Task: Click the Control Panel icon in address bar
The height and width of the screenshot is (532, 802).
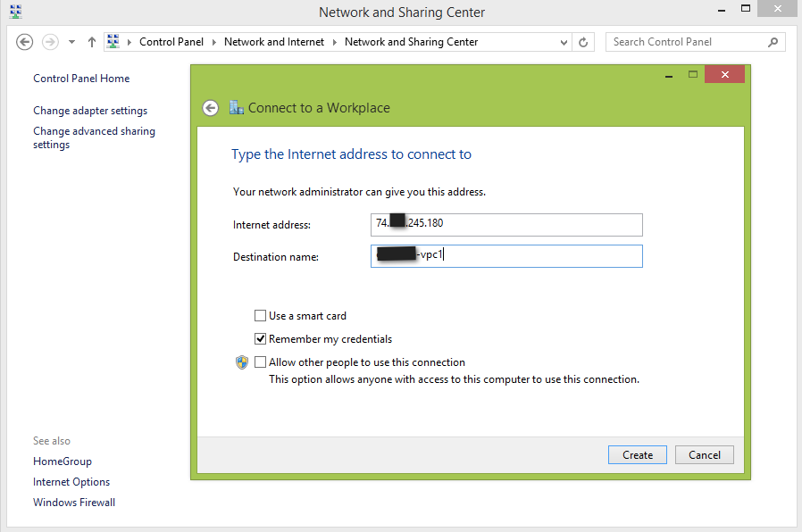Action: [x=113, y=42]
